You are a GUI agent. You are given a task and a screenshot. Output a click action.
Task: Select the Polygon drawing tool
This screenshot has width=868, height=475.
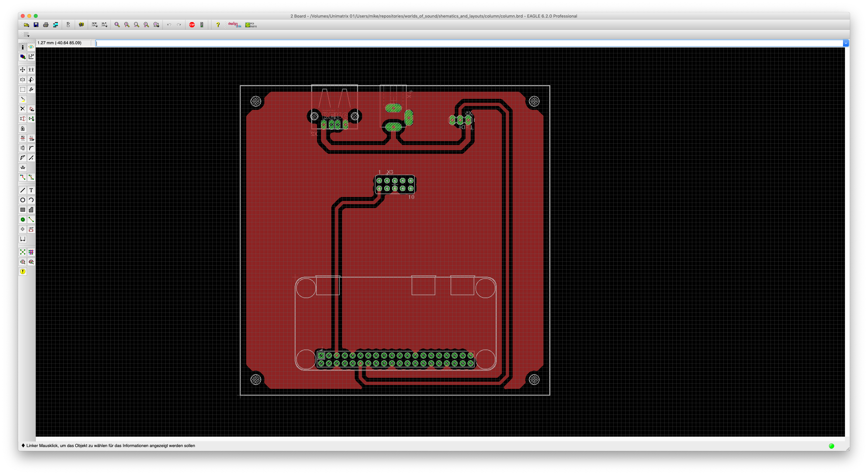(x=31, y=210)
